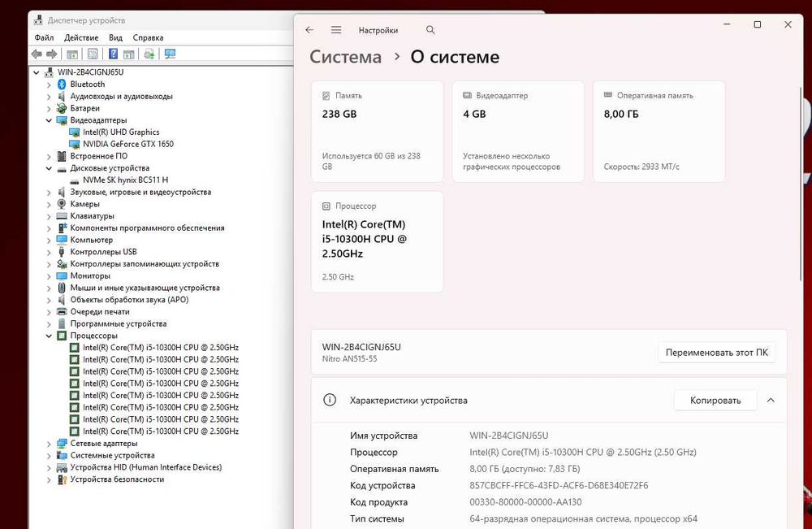Open the Процессор info card
The height and width of the screenshot is (529, 812).
[377, 242]
